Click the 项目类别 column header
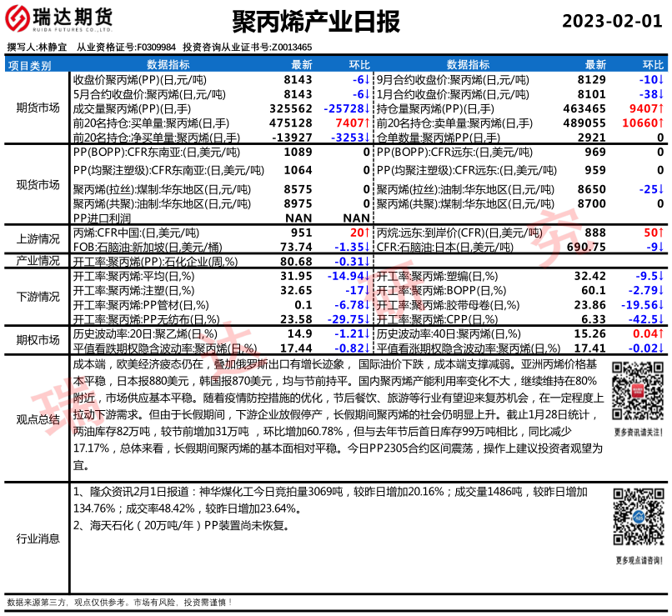Screen dimensions: 672x616 [x=30, y=65]
